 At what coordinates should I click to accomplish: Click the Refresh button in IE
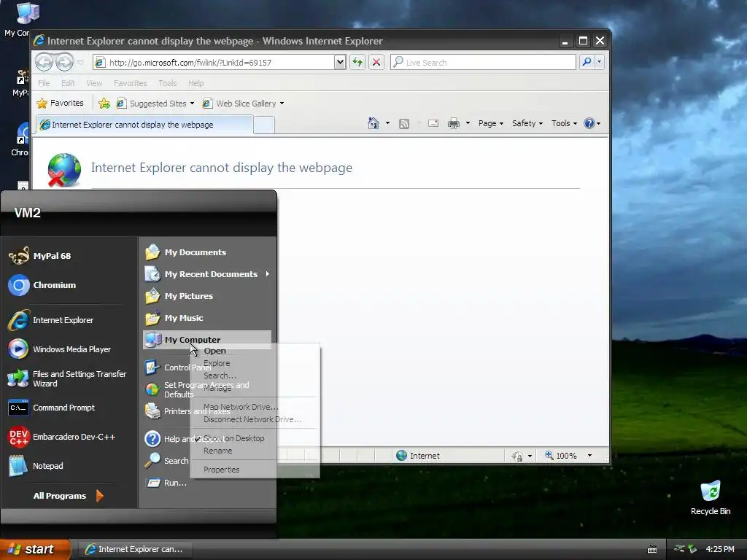click(357, 62)
